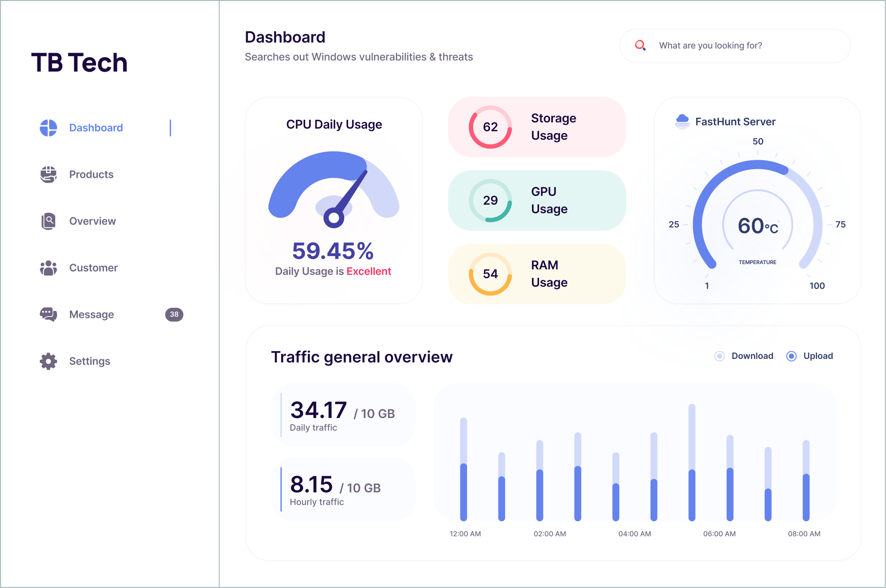
Task: Click the 60°C temperature reading
Action: pos(758,226)
